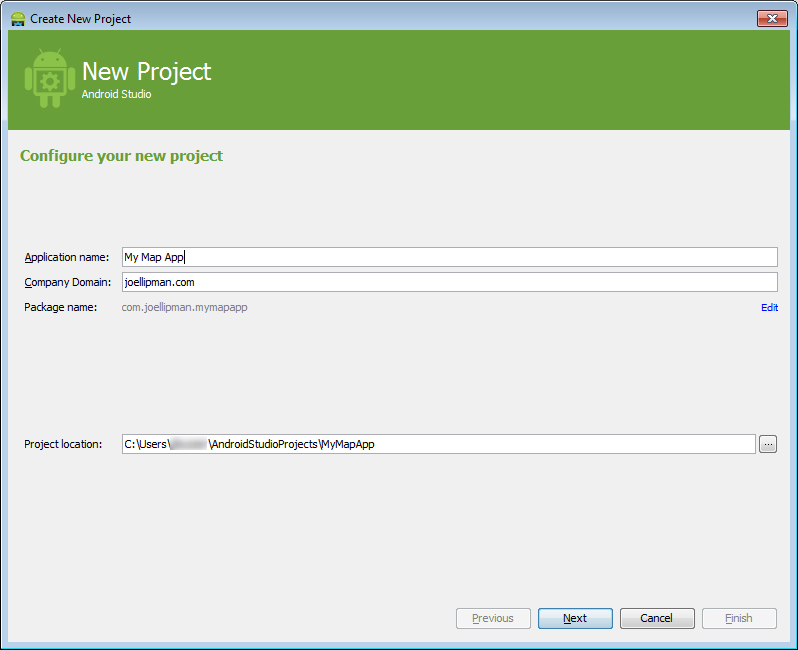Click the Android Studio icon in title bar

click(x=17, y=18)
